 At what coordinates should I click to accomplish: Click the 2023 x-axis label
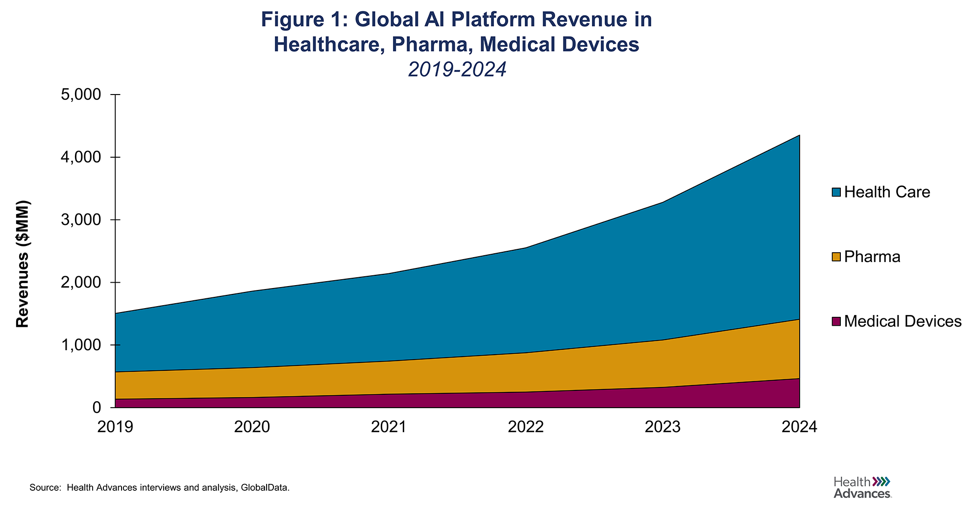click(663, 428)
